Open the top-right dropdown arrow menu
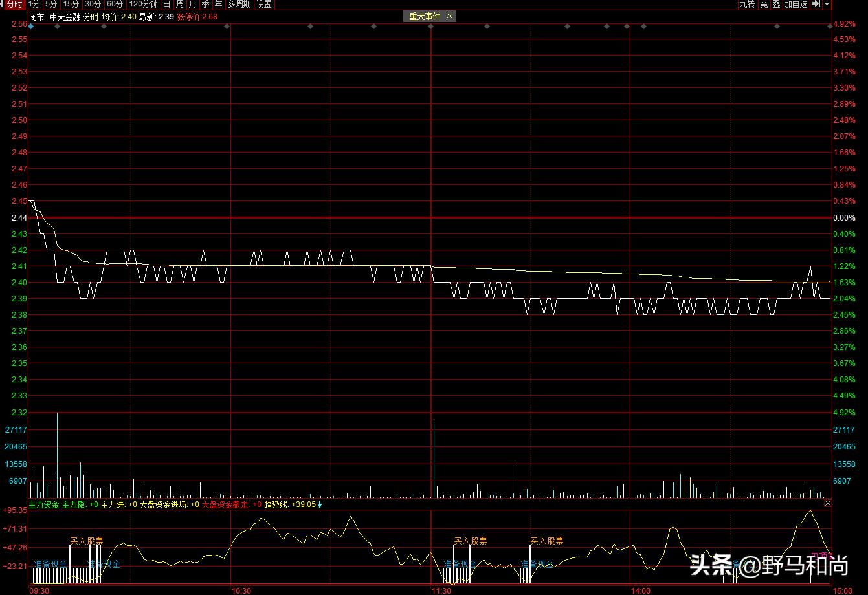The height and width of the screenshot is (595, 868). point(827,5)
